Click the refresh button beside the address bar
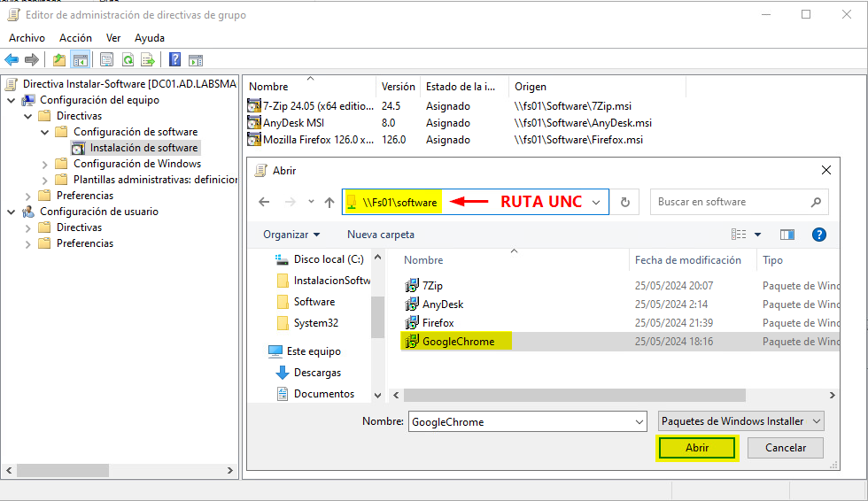Screen dimensions: 868x501 click(x=625, y=202)
